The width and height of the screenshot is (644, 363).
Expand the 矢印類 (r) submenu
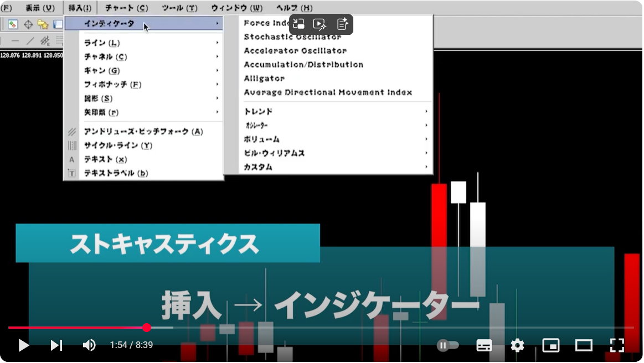pos(144,112)
